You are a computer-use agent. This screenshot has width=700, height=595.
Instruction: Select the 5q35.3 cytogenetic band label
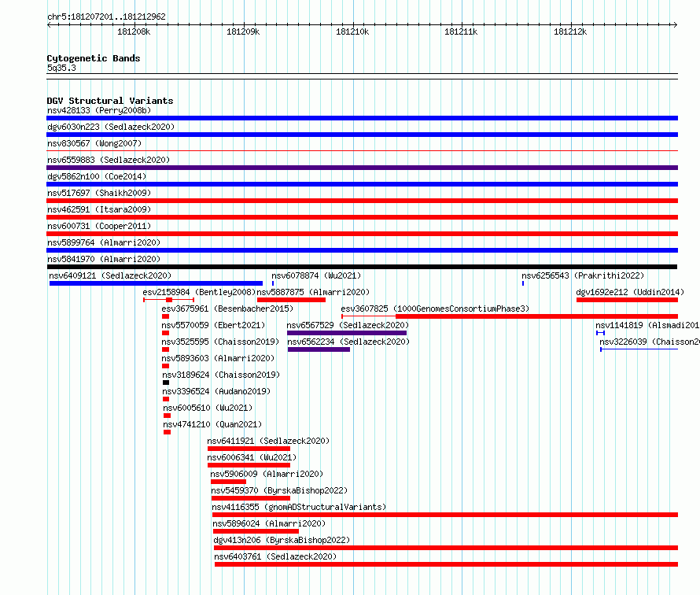tap(61, 68)
